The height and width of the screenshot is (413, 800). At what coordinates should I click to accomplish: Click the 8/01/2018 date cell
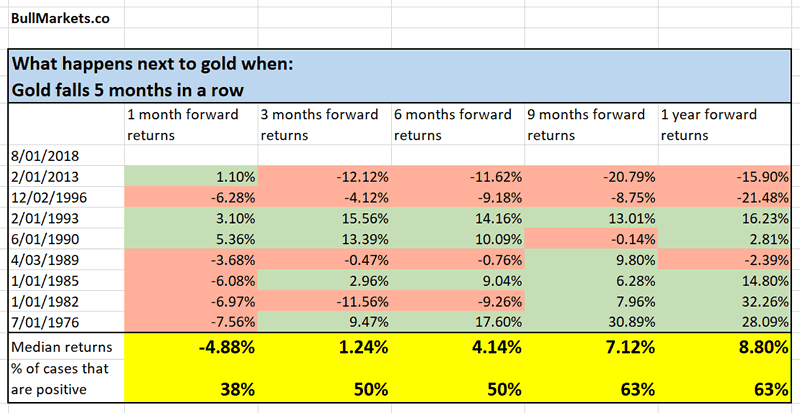click(x=46, y=157)
